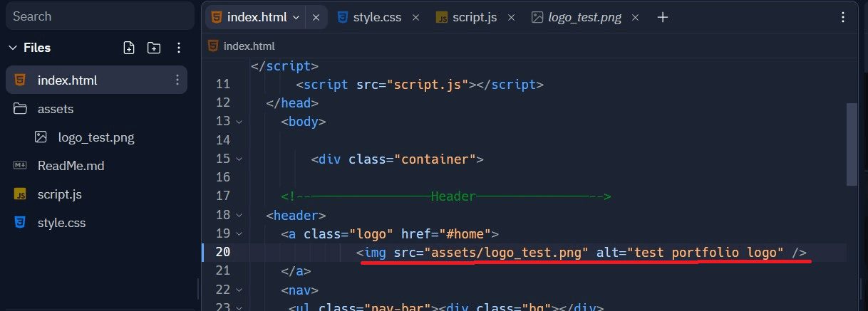Click the HTML5 icon beside index.html in sidebar
The width and height of the screenshot is (868, 311).
(x=21, y=80)
